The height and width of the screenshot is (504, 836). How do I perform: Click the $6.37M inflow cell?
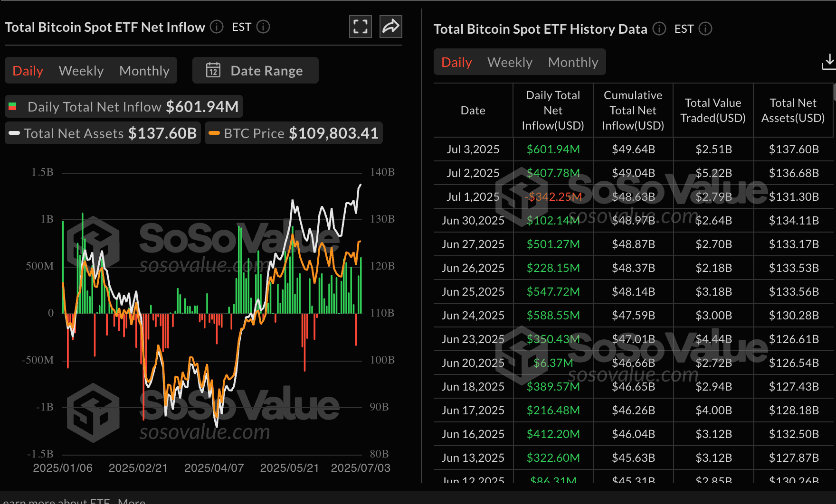tap(553, 363)
